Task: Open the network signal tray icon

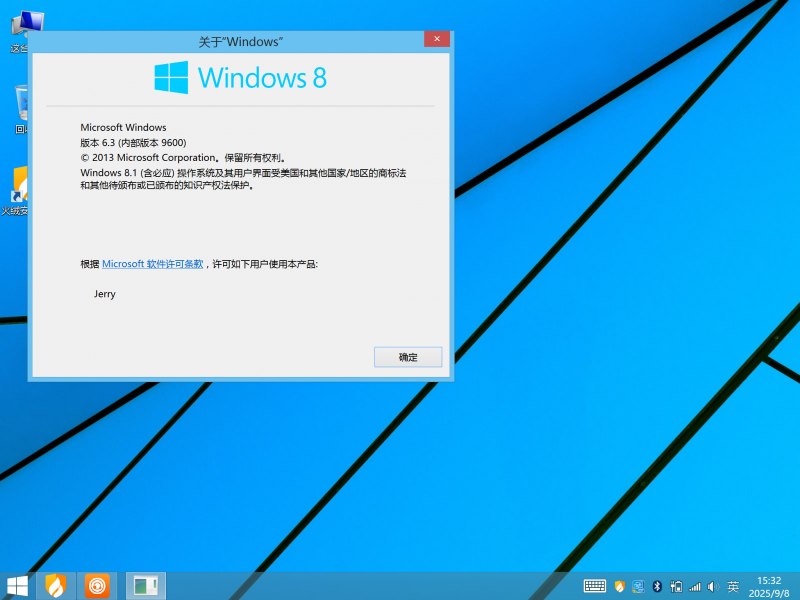Action: [x=695, y=587]
